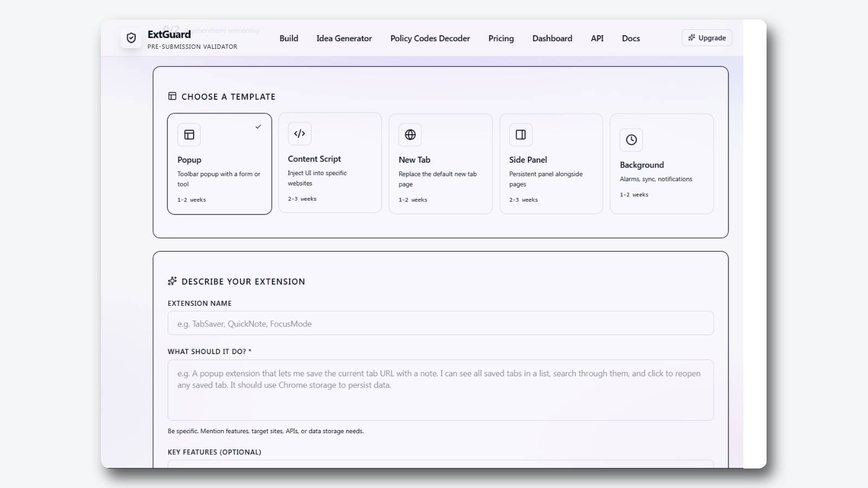Click '2-3 weeks' on Content Script card
This screenshot has height=488, width=868.
pyautogui.click(x=302, y=199)
